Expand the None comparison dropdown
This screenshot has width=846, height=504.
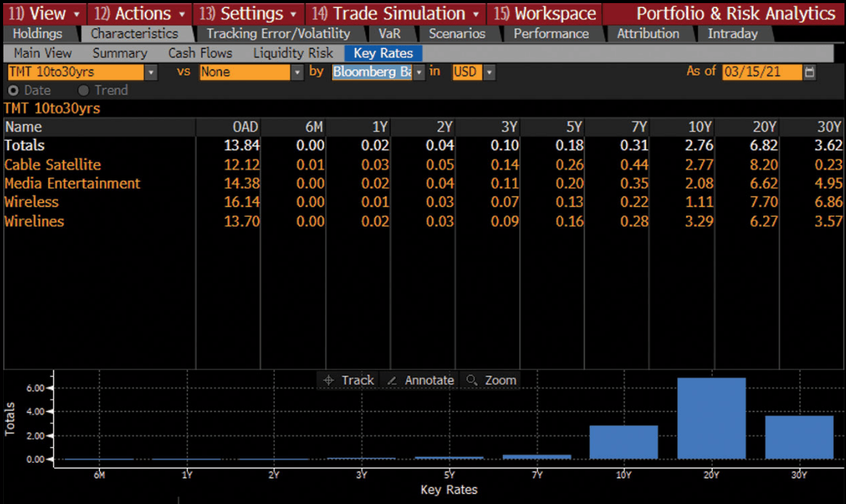(296, 71)
